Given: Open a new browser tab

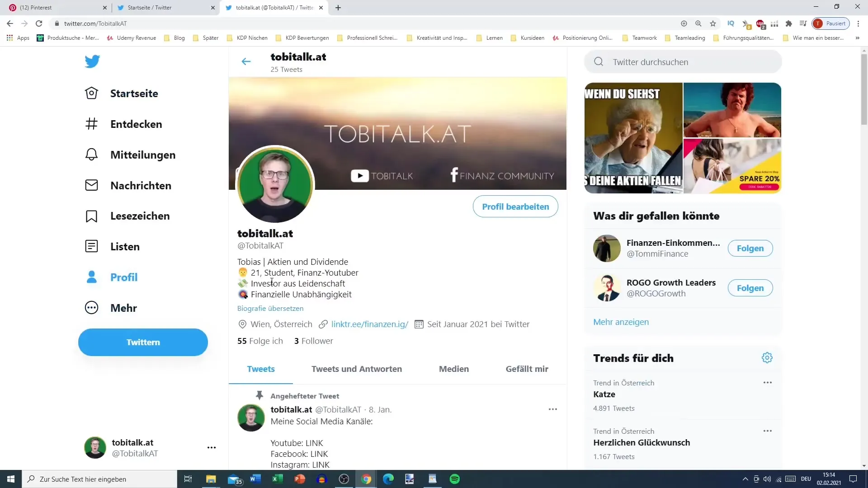Looking at the screenshot, I should [x=338, y=8].
